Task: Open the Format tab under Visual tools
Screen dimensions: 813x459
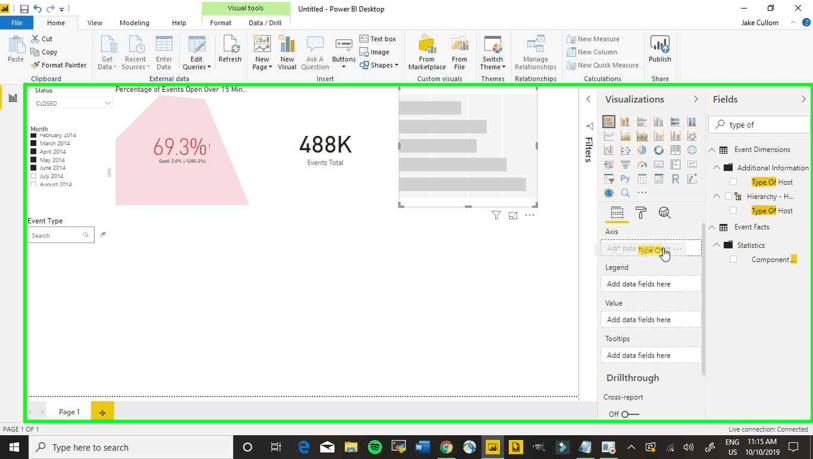Action: (220, 23)
